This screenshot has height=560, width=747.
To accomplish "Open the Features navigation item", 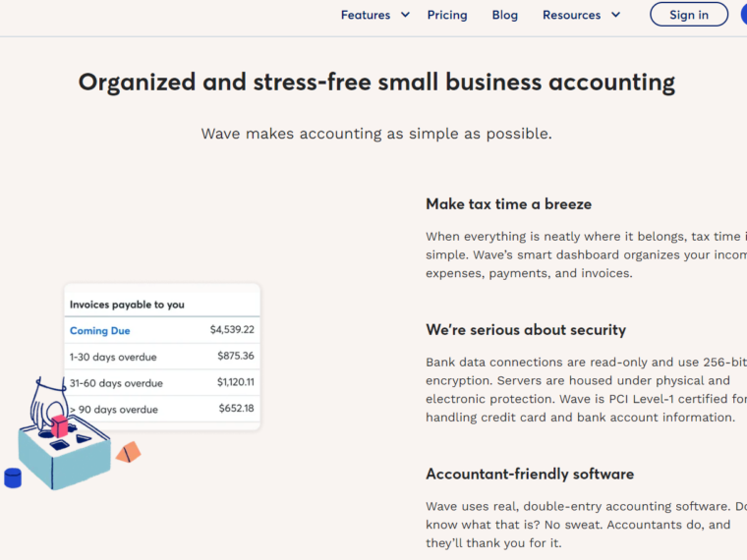I will tap(366, 15).
